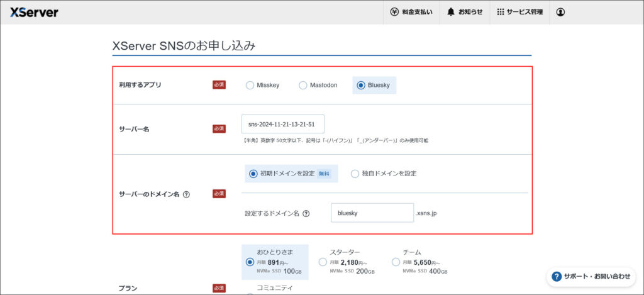Choose チーム plan radio button
Viewport: 644px width, 295px height.
(396, 262)
